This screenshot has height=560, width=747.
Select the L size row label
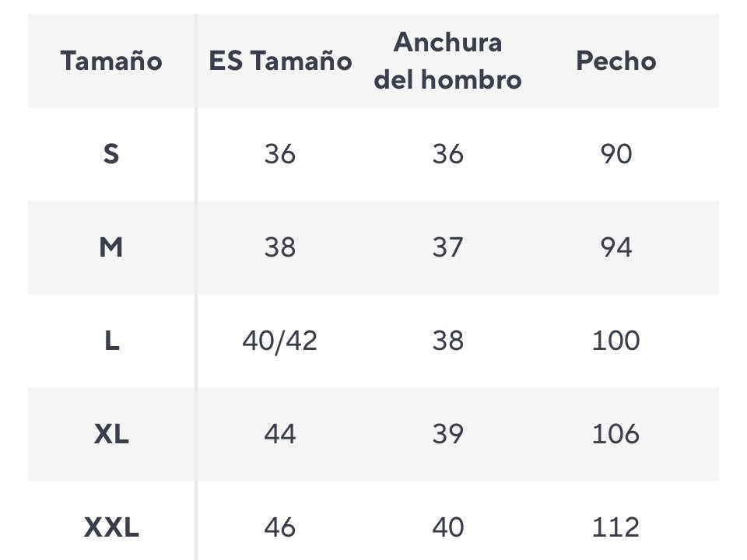pyautogui.click(x=111, y=341)
